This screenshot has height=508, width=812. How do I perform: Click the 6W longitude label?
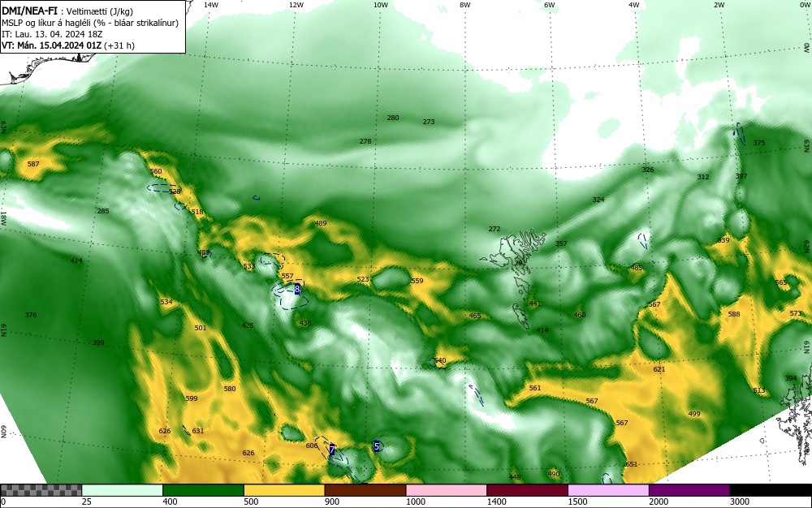550,5
